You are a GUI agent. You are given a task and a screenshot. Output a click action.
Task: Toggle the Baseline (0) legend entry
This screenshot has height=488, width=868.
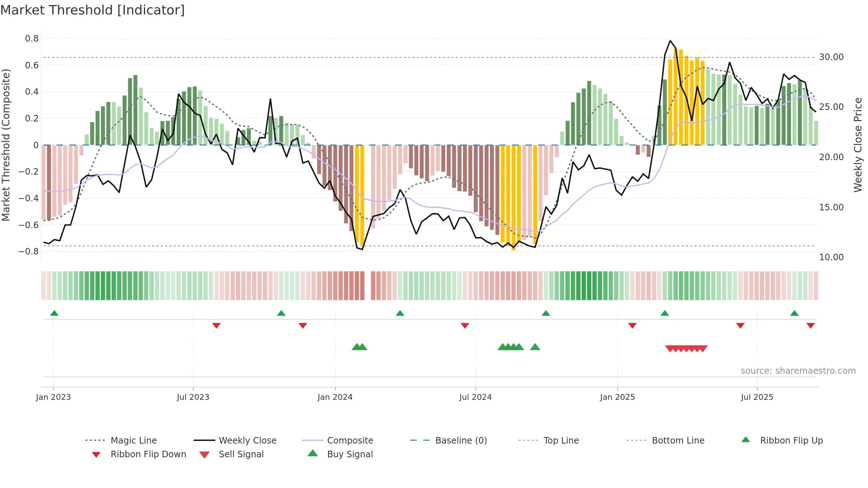point(448,440)
